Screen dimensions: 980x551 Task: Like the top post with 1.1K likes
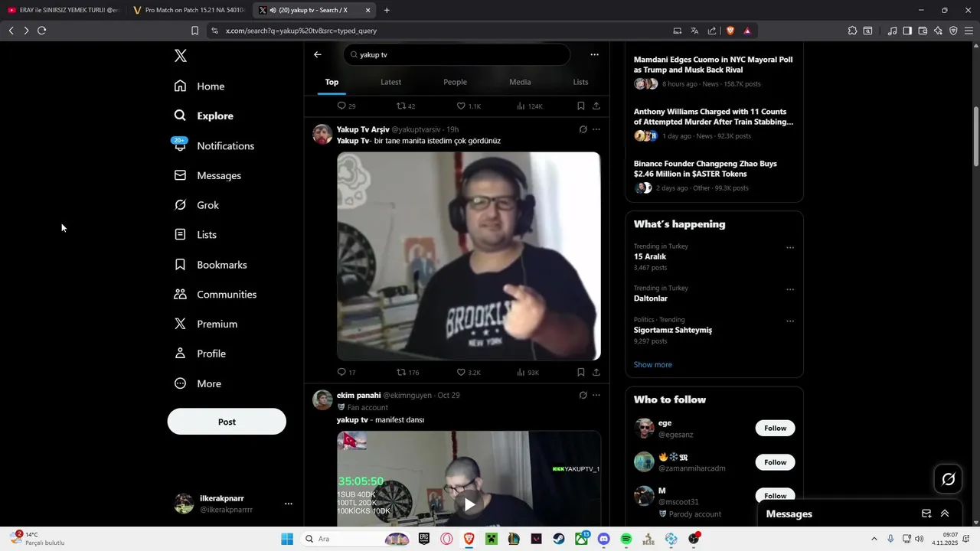(x=469, y=106)
